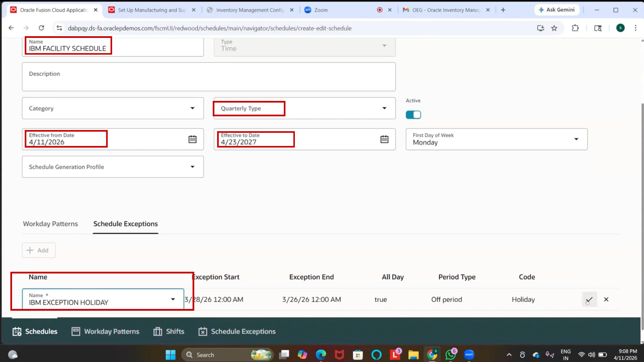
Task: Open Chrome profile avatar
Action: (x=621, y=28)
